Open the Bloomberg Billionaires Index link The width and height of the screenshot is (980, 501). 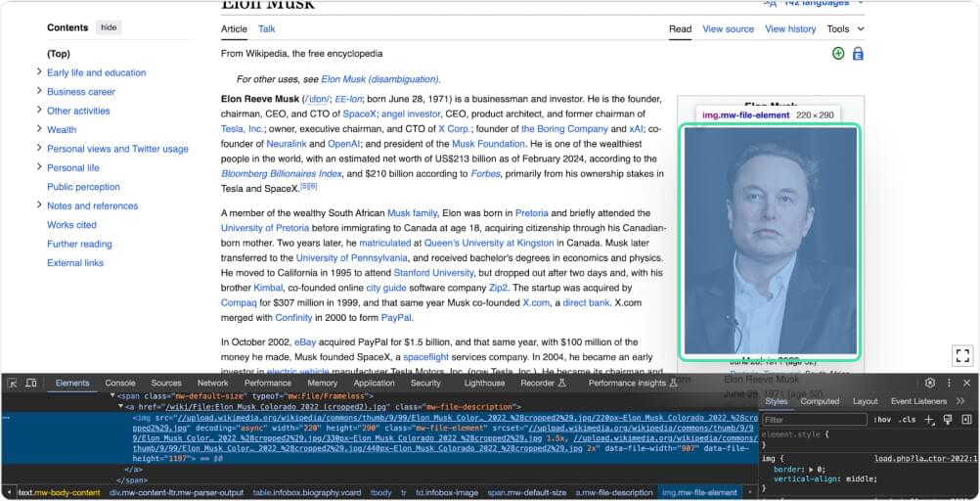pyautogui.click(x=282, y=174)
